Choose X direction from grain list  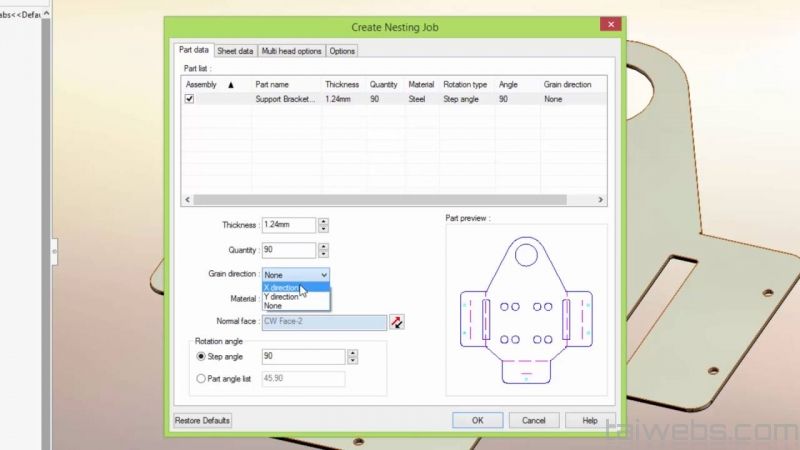point(281,287)
